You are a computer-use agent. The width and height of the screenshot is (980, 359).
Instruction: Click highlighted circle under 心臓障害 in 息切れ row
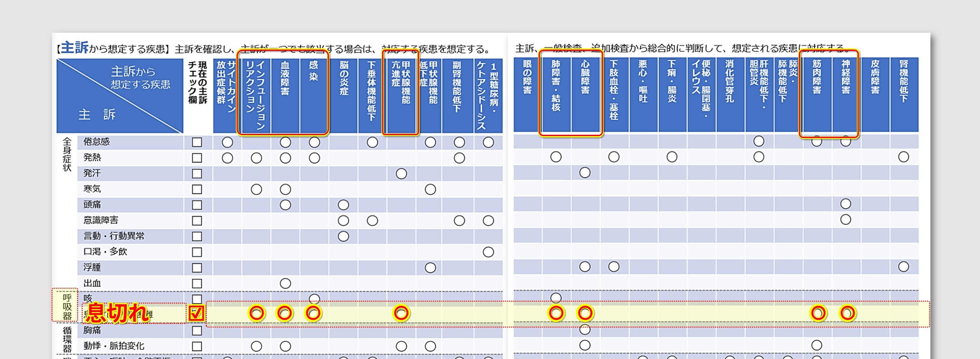pyautogui.click(x=585, y=313)
